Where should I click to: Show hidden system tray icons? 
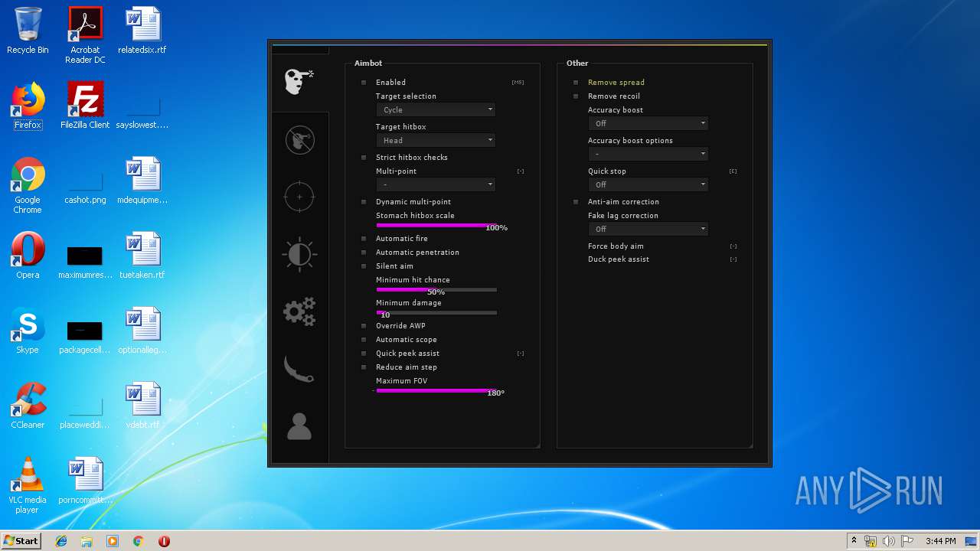point(854,541)
